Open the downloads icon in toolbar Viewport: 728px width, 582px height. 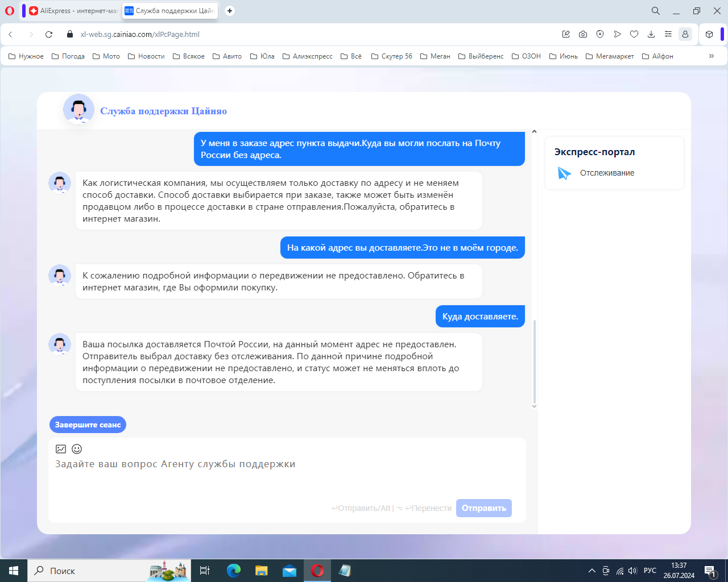click(x=651, y=35)
